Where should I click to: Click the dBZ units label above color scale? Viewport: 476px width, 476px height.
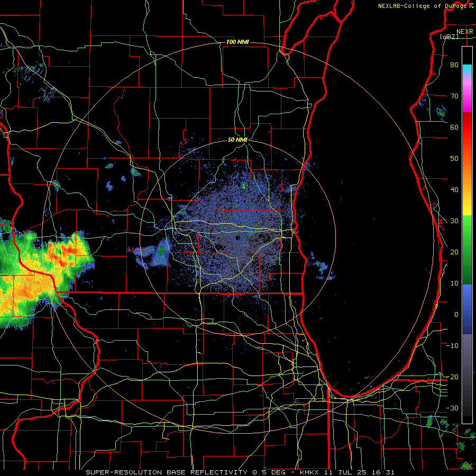coord(449,37)
